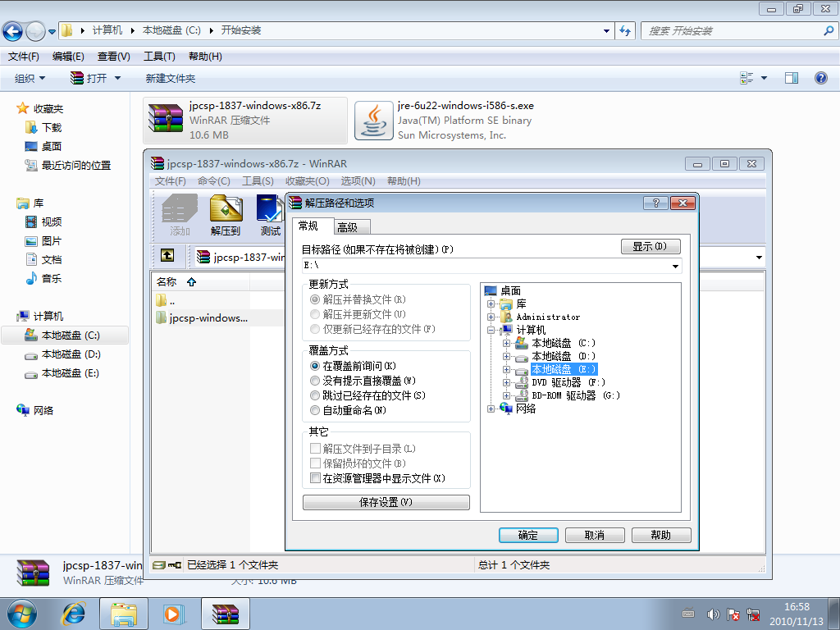
Task: Select 在覆盖前询问 (Ask before overwrite) radio button
Action: tap(315, 366)
